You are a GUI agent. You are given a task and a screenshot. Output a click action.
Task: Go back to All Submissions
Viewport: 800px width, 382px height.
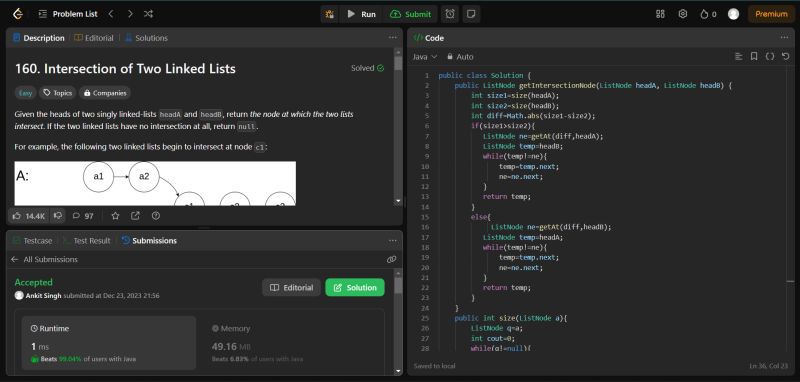coord(44,259)
